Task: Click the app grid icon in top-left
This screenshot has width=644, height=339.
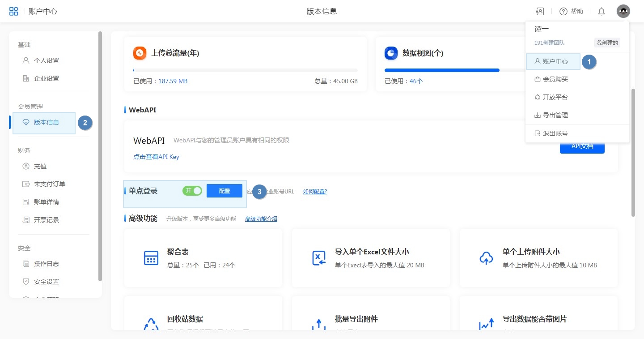Action: pos(14,11)
